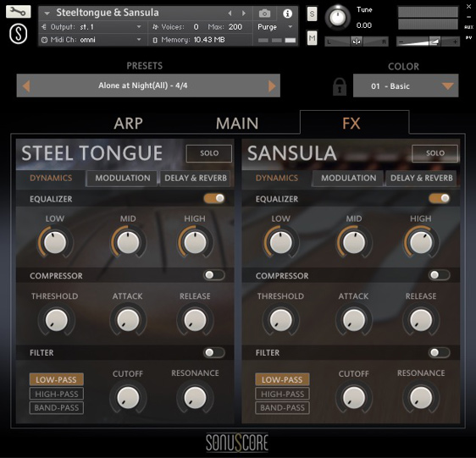Click the Sonuscore S logo icon
The height and width of the screenshot is (458, 476).
tap(19, 34)
